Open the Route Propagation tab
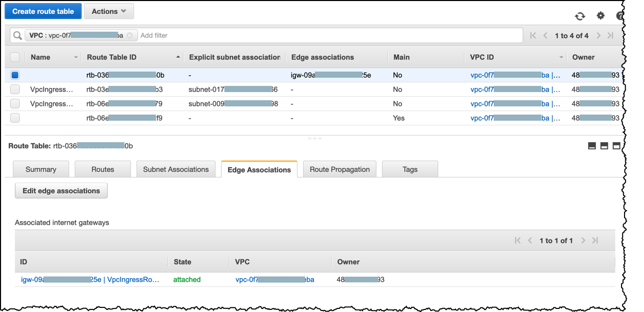This screenshot has width=644, height=312. 339,169
